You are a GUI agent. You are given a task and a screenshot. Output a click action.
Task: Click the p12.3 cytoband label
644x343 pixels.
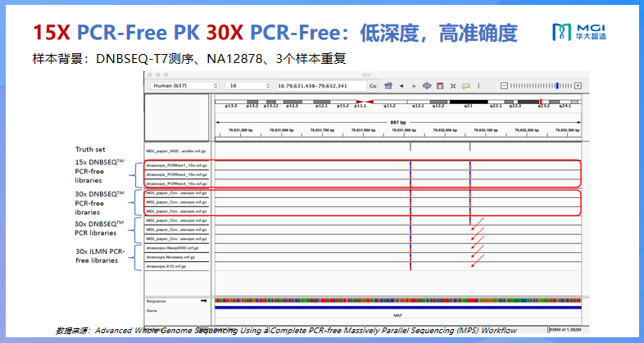click(x=292, y=106)
